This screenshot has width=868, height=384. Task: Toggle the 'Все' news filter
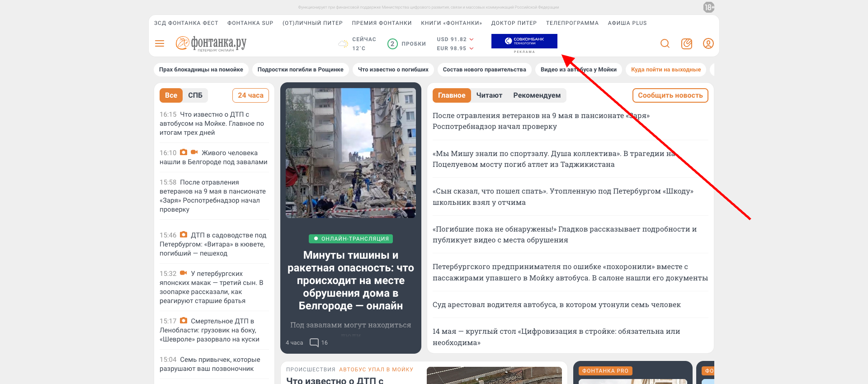(171, 95)
